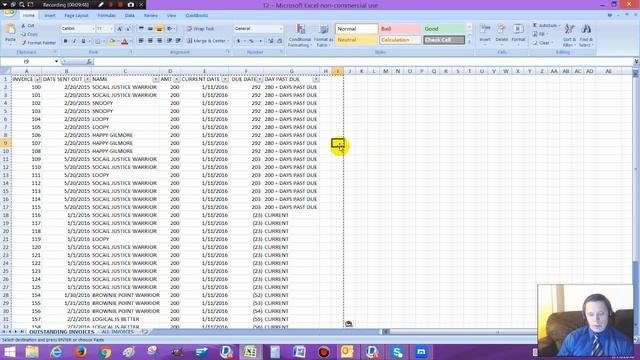
Task: Toggle Underline formatting
Action: [83, 41]
